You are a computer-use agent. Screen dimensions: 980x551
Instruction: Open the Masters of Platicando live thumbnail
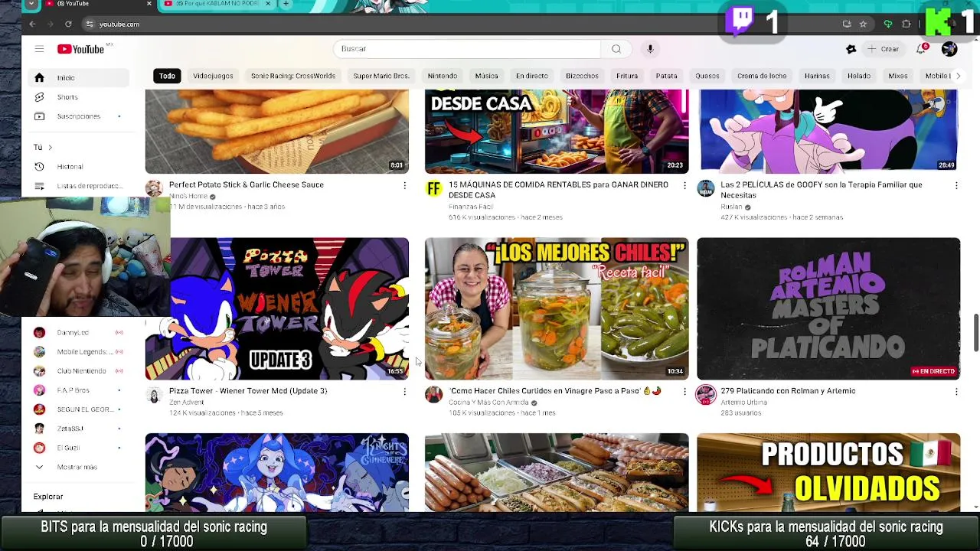click(828, 308)
